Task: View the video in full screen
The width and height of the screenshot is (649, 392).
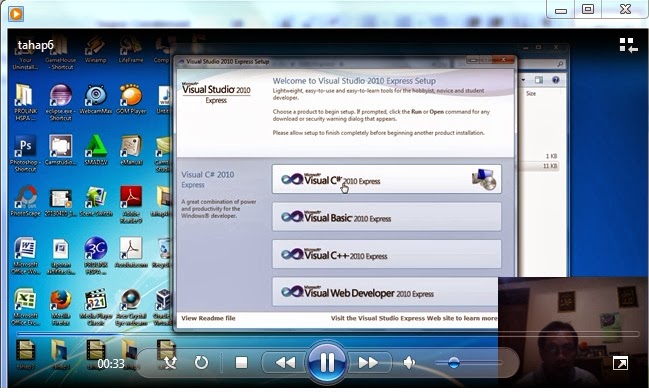Action: [620, 363]
